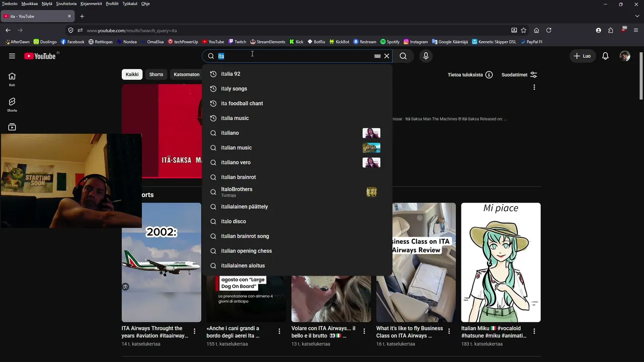Open the Spotify bookmark
Image resolution: width=644 pixels, height=362 pixels.
[390, 42]
